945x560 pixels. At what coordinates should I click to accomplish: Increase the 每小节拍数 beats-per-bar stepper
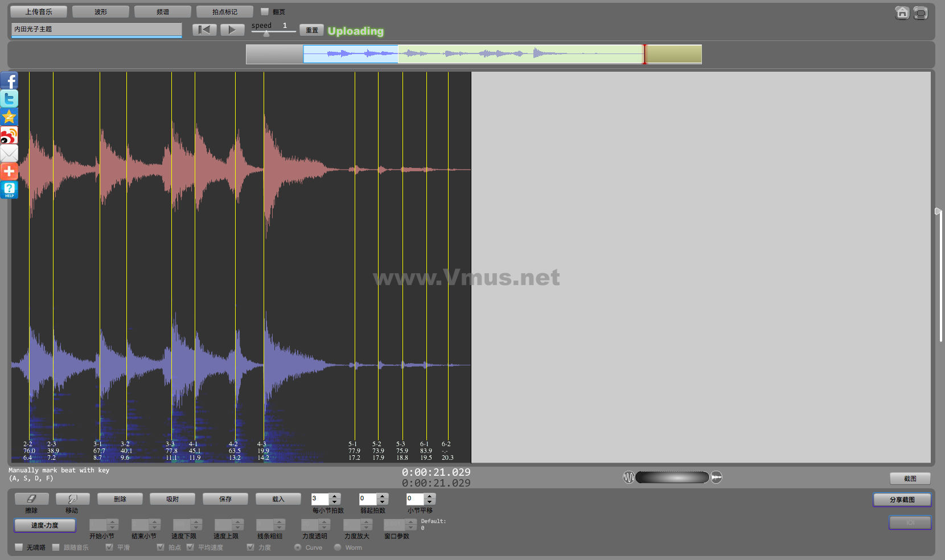pos(335,496)
